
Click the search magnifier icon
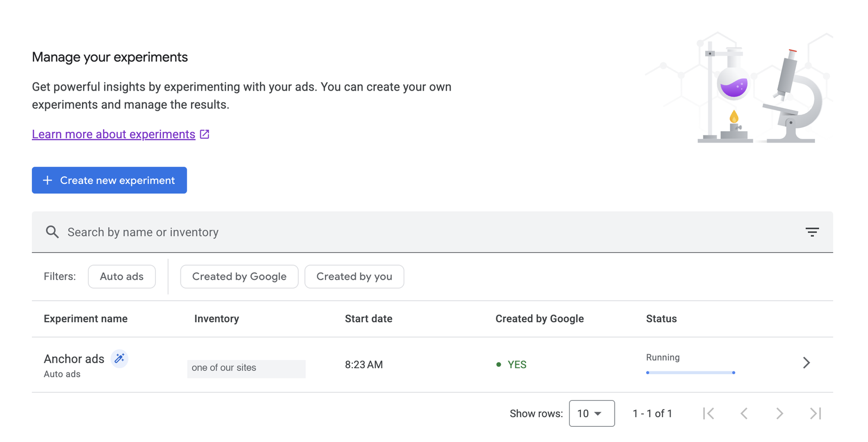click(x=52, y=232)
